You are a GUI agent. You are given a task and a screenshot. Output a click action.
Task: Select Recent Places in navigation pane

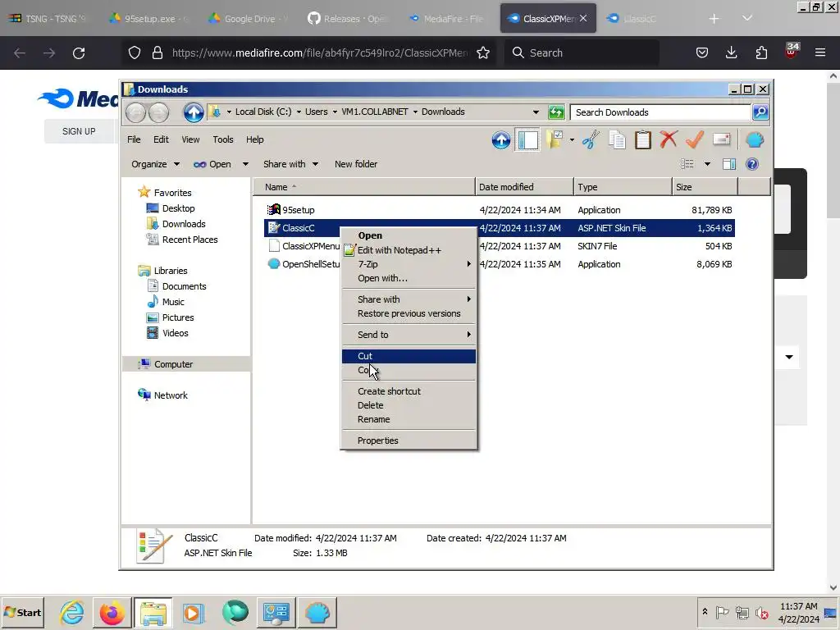click(x=189, y=240)
